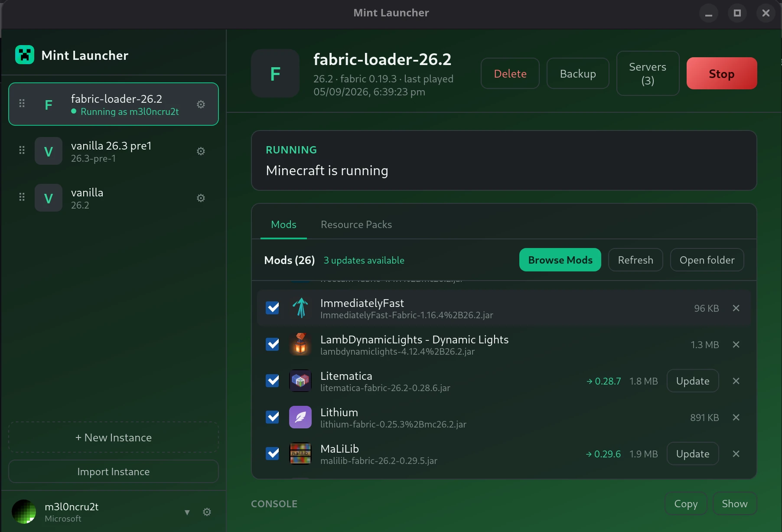Open the mods folder
782x532 pixels.
point(707,260)
